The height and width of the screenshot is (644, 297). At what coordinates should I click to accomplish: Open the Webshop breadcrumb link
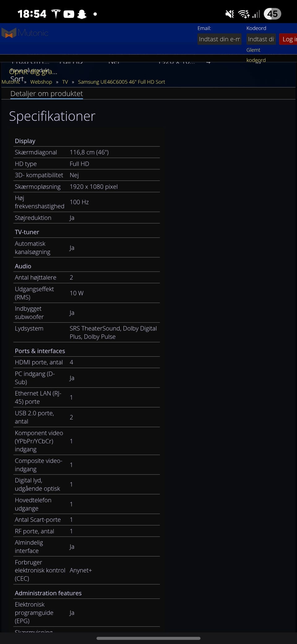point(41,82)
